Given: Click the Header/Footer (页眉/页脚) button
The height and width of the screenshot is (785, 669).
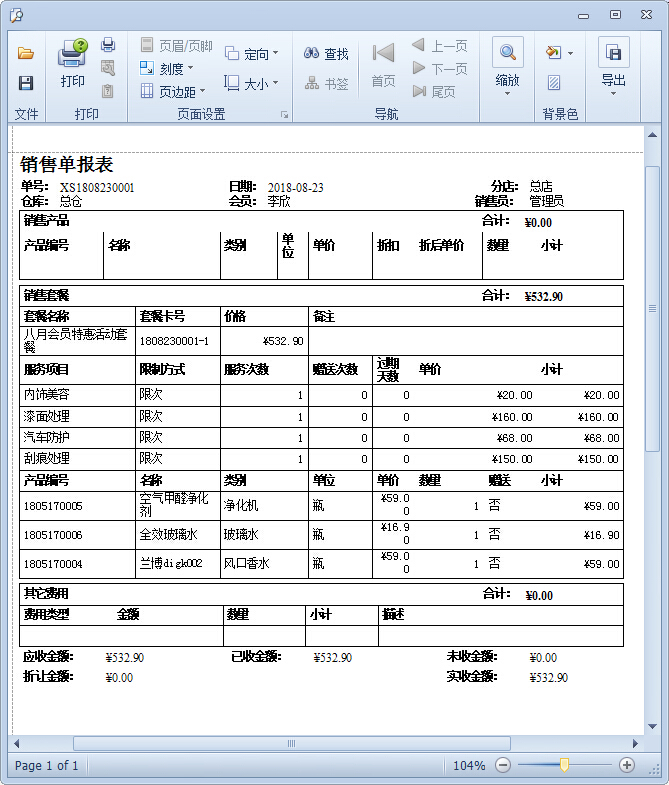Looking at the screenshot, I should point(176,46).
